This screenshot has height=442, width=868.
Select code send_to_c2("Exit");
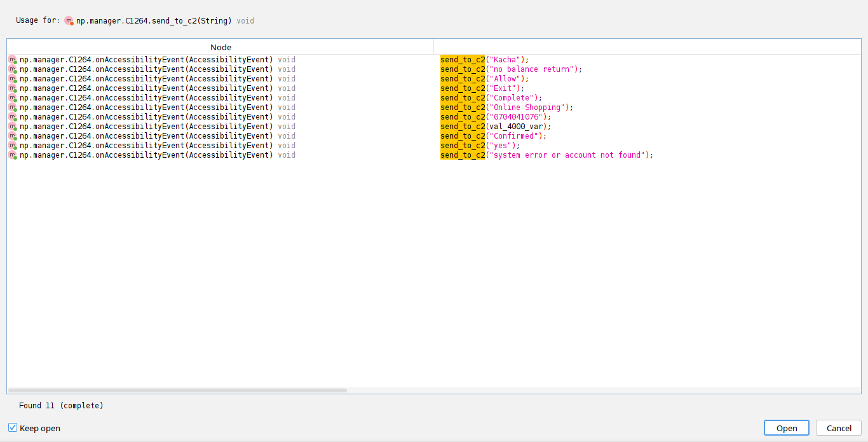point(482,88)
